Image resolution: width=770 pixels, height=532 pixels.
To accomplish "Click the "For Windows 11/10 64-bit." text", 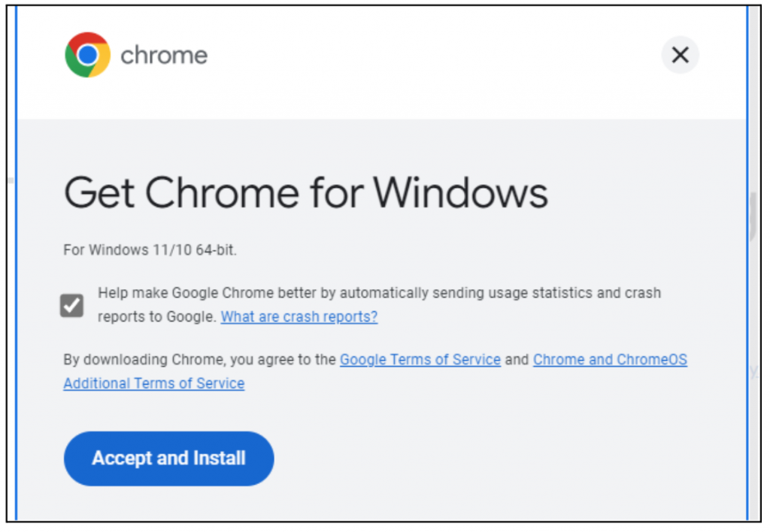I will tap(150, 250).
